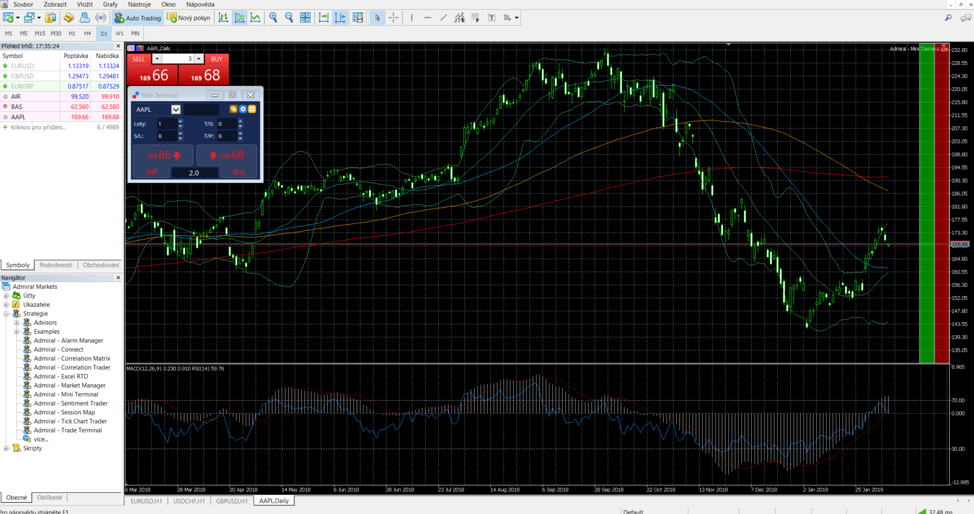Open the Grafy menu
The height and width of the screenshot is (514, 974).
click(110, 5)
